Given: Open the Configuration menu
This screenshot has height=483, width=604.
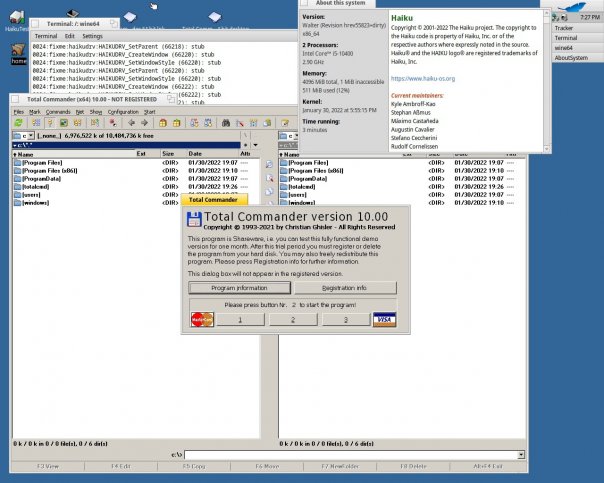Looking at the screenshot, I should click(x=123, y=112).
